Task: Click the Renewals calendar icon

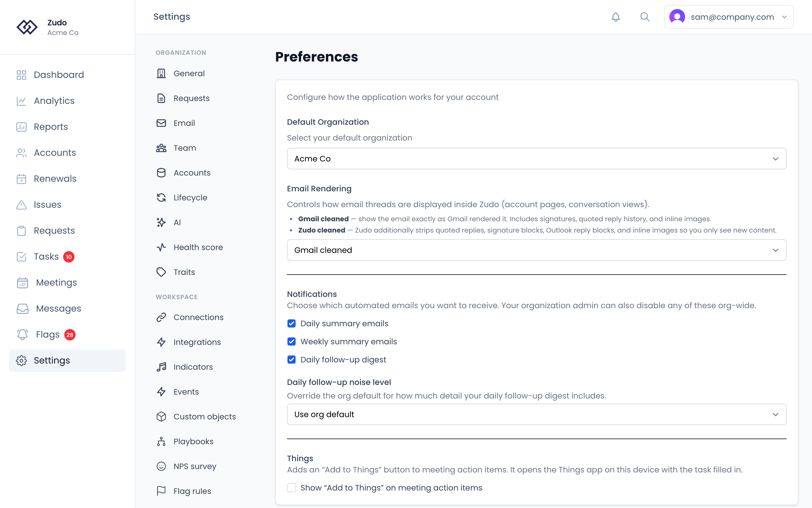Action: coord(21,179)
